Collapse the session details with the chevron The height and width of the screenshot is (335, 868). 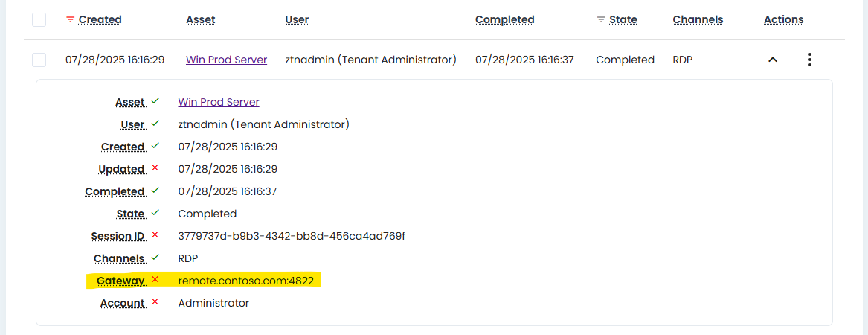(x=773, y=60)
